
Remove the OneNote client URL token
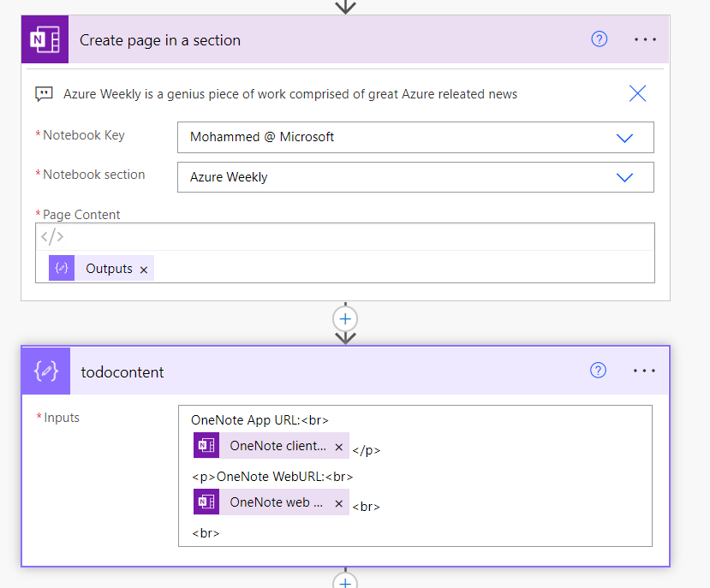(x=338, y=448)
